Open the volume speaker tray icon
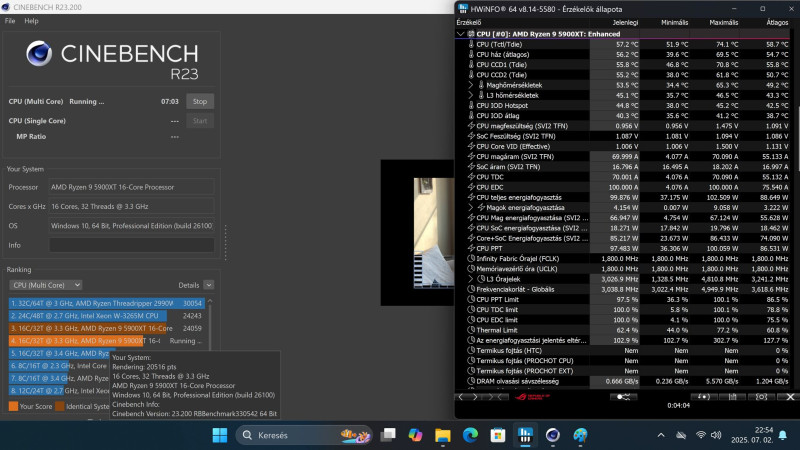800x450 pixels. (716, 435)
